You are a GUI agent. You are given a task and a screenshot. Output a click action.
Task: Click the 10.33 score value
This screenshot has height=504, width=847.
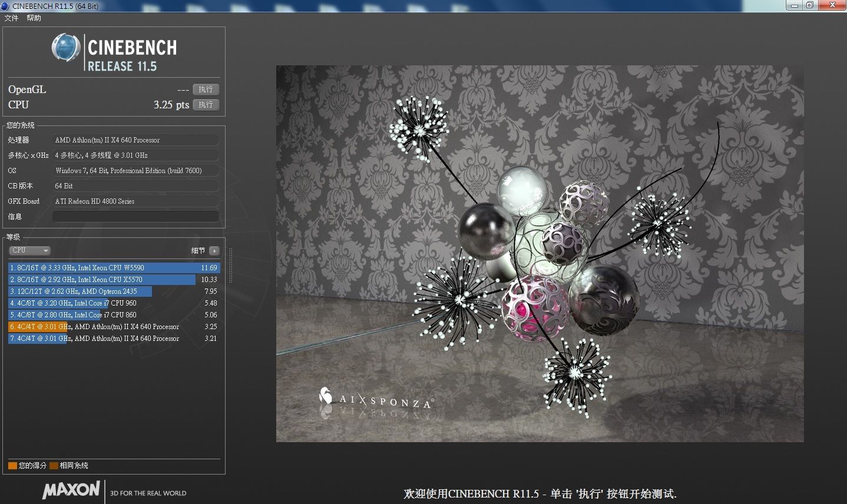(209, 280)
